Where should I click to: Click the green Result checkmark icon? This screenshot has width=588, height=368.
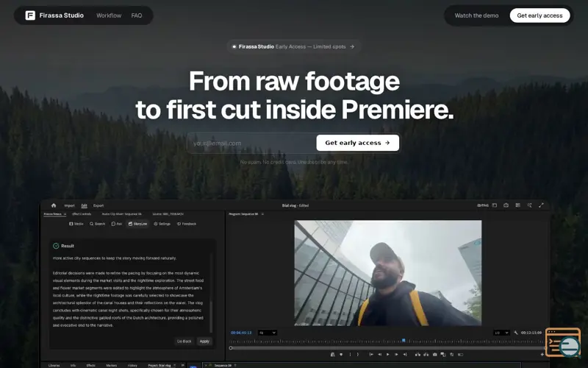[56, 246]
